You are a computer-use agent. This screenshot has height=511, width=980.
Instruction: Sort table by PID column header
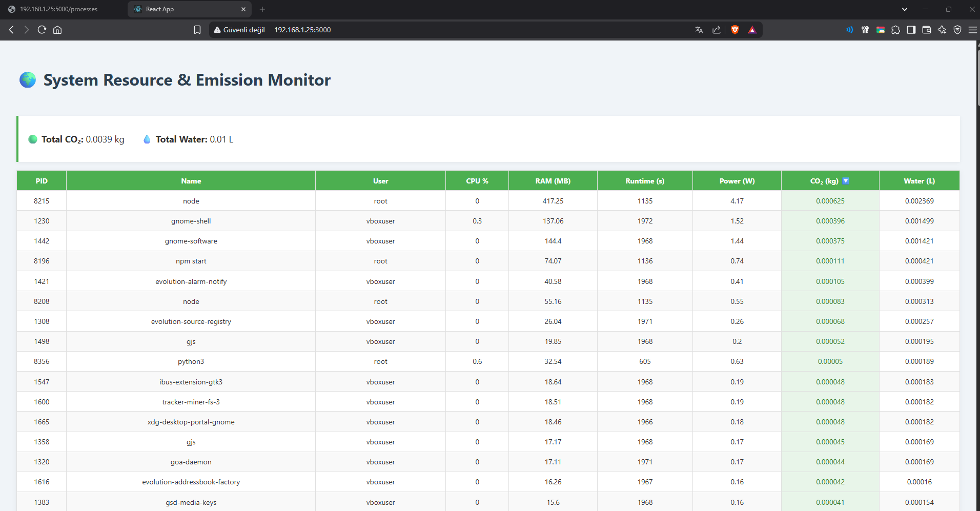point(42,181)
